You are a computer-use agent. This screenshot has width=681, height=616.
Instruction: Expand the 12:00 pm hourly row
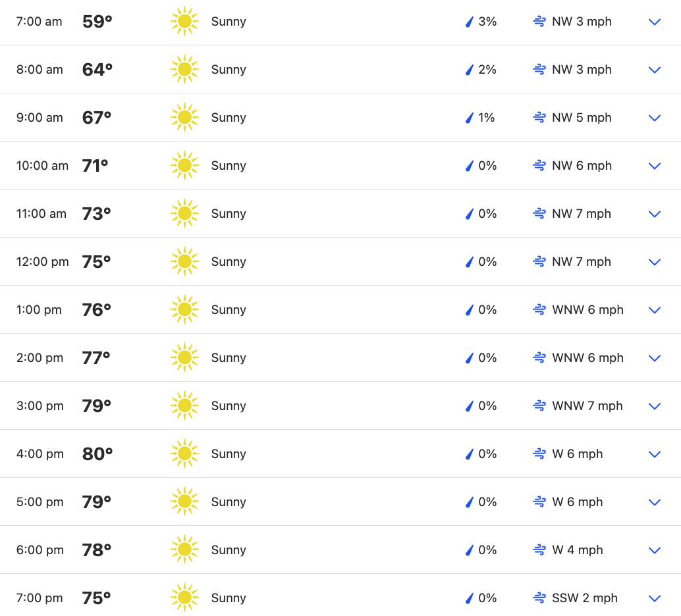[x=654, y=261]
